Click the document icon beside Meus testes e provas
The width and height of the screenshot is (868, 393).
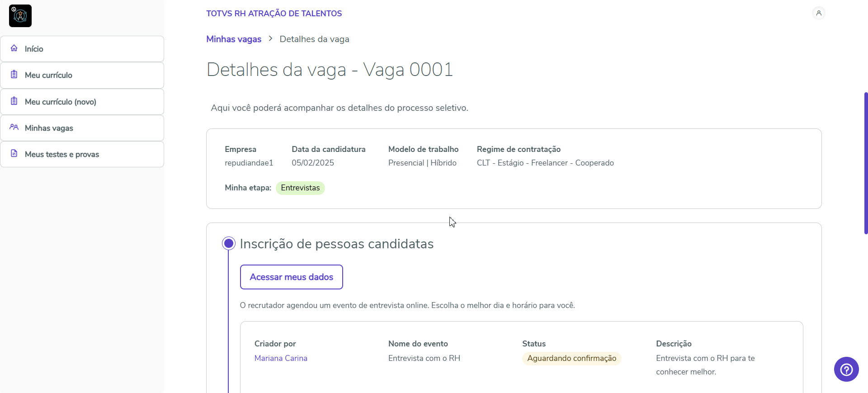[14, 154]
